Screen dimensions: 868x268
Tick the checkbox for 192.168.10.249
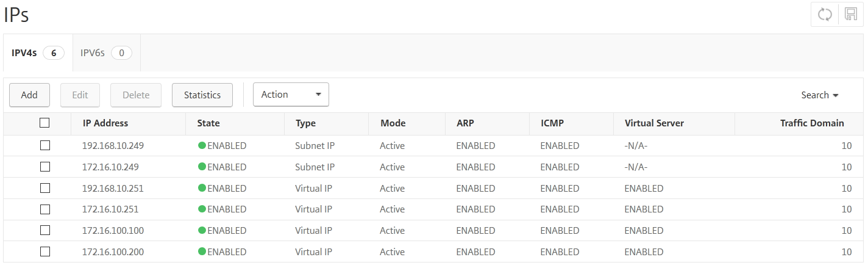(x=44, y=146)
